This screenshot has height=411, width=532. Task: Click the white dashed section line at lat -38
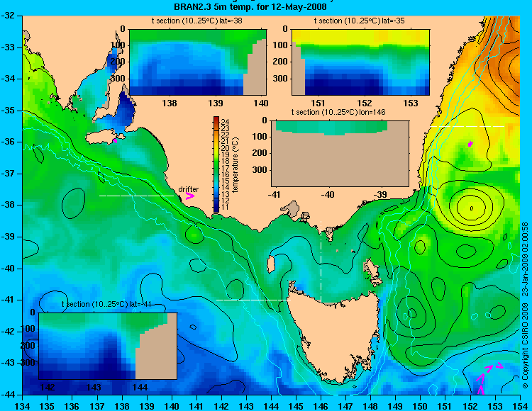pyautogui.click(x=136, y=196)
